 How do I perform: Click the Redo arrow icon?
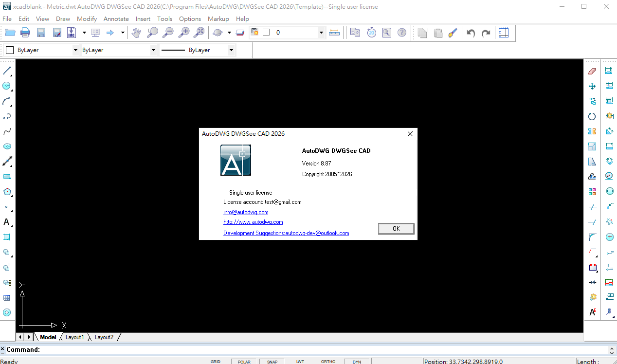click(x=486, y=33)
